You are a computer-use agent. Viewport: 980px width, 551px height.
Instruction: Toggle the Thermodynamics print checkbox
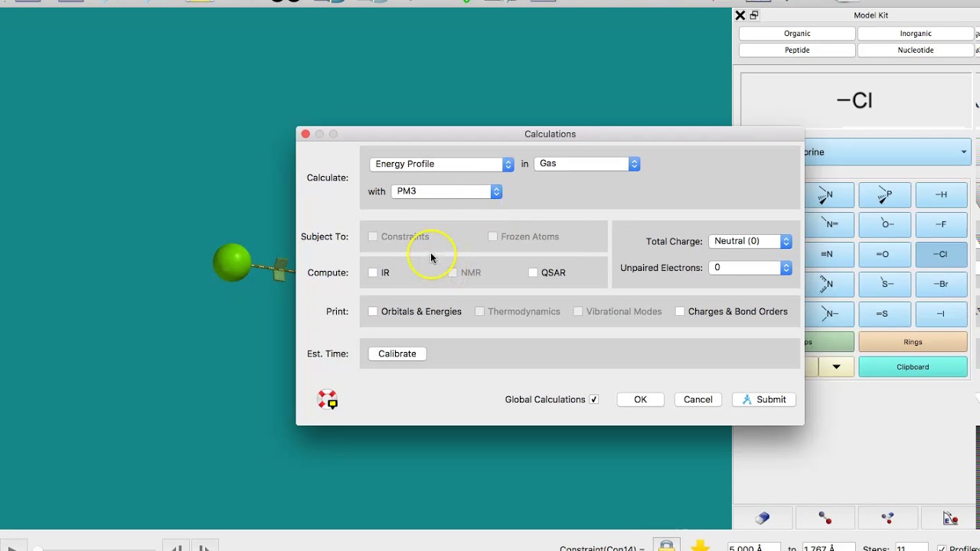[x=479, y=311]
